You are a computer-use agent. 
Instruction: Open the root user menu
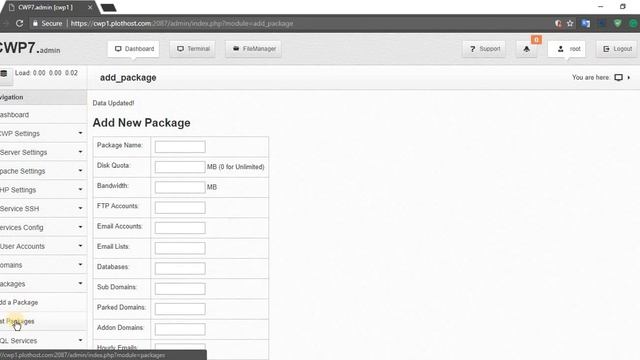pos(567,49)
